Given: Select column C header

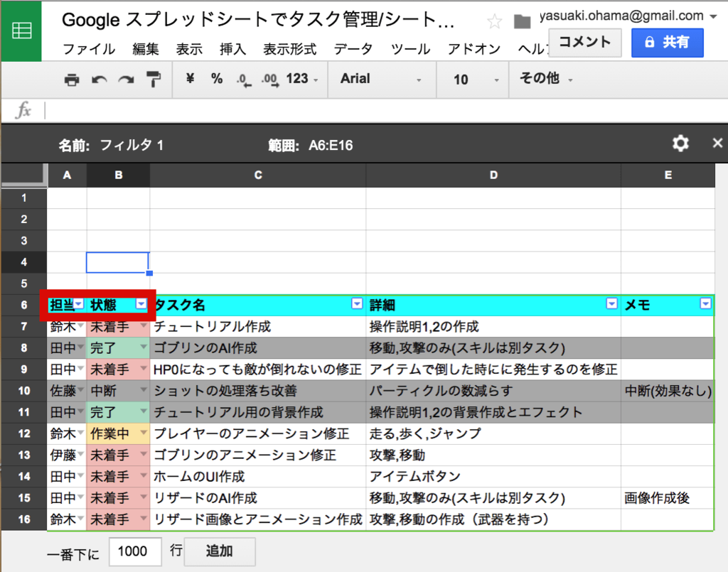Looking at the screenshot, I should click(x=257, y=175).
